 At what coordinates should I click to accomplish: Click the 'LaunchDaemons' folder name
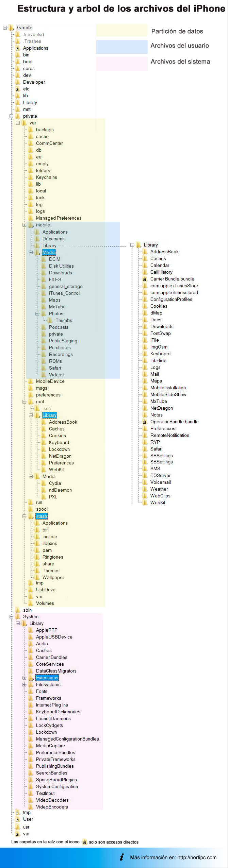[x=53, y=718]
